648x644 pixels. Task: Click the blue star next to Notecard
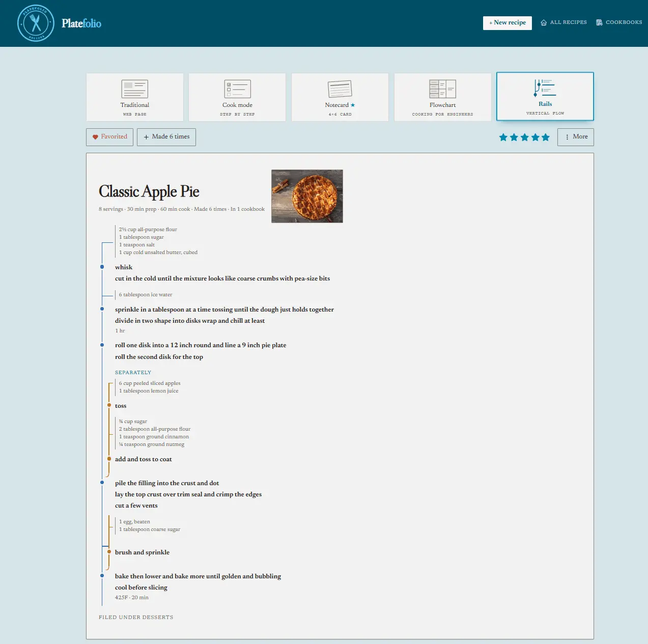click(x=353, y=105)
